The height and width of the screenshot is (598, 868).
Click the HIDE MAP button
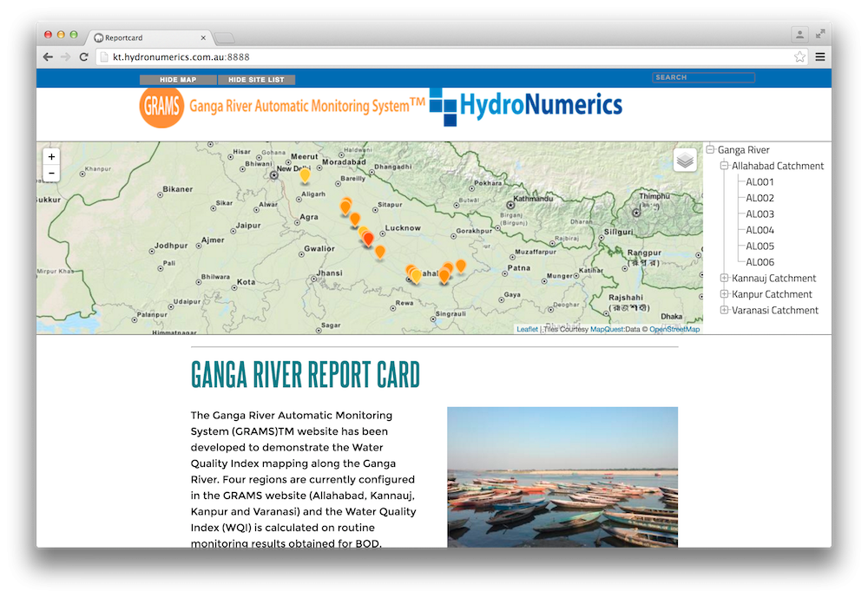(178, 80)
